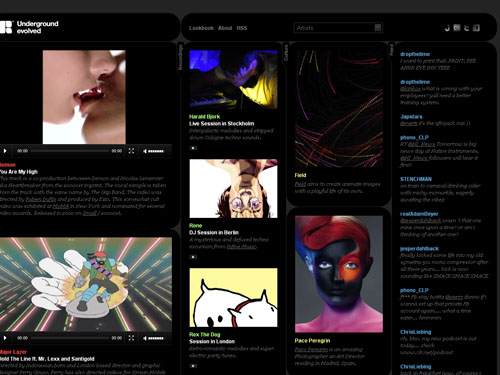This screenshot has height=375, width=500.
Task: Play the Major Lazer Hold The Line video
Action: point(5,338)
